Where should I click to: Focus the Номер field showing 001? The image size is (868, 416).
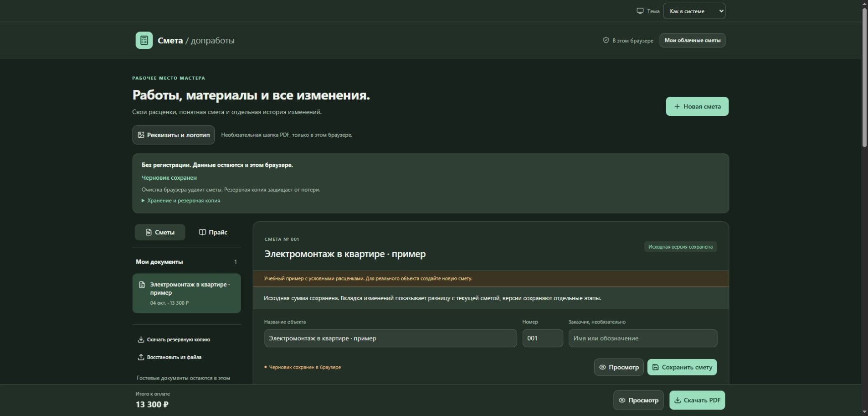pos(542,338)
